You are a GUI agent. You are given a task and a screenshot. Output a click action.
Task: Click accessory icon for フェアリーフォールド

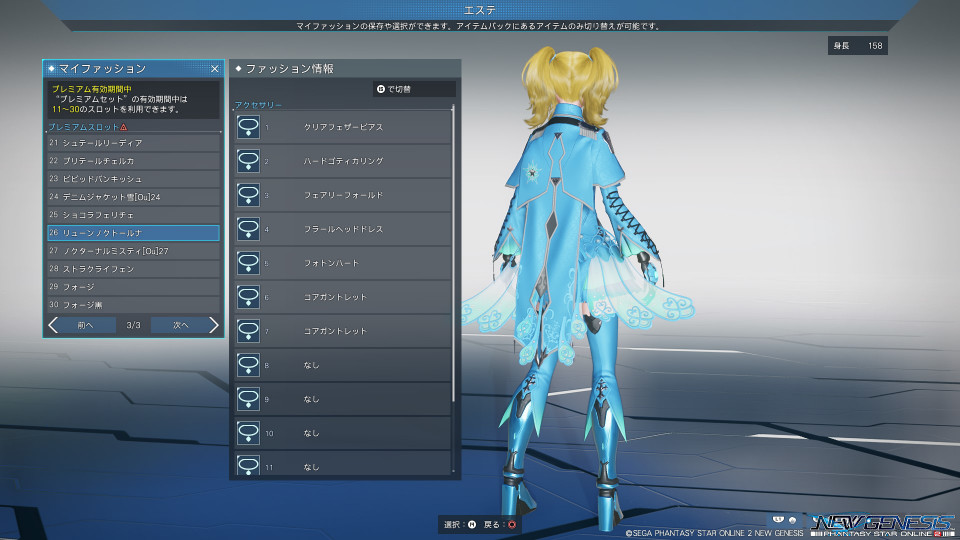pyautogui.click(x=248, y=195)
